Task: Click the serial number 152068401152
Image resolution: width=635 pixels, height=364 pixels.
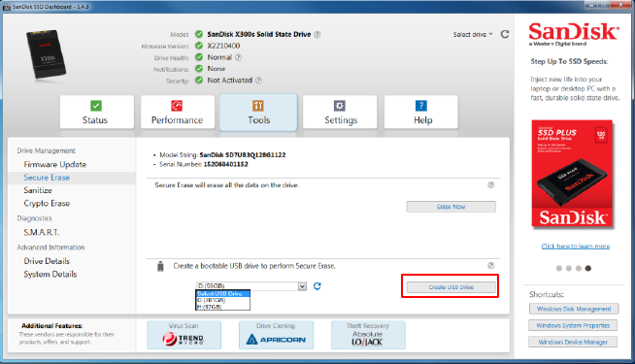Action: (225, 164)
